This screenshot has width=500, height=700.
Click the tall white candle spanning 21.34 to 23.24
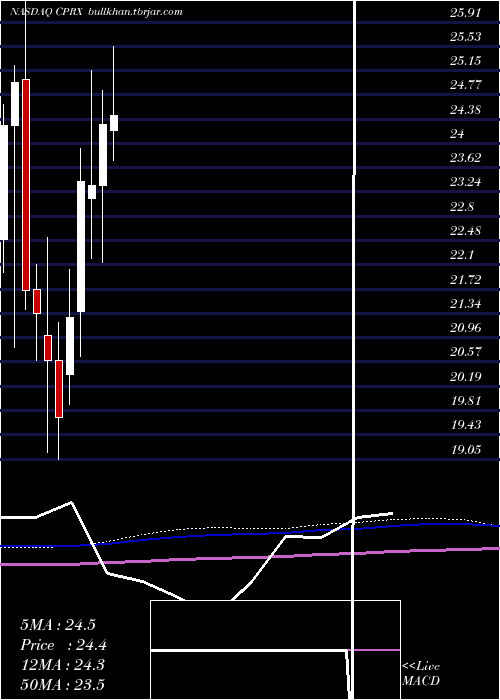coord(81,246)
